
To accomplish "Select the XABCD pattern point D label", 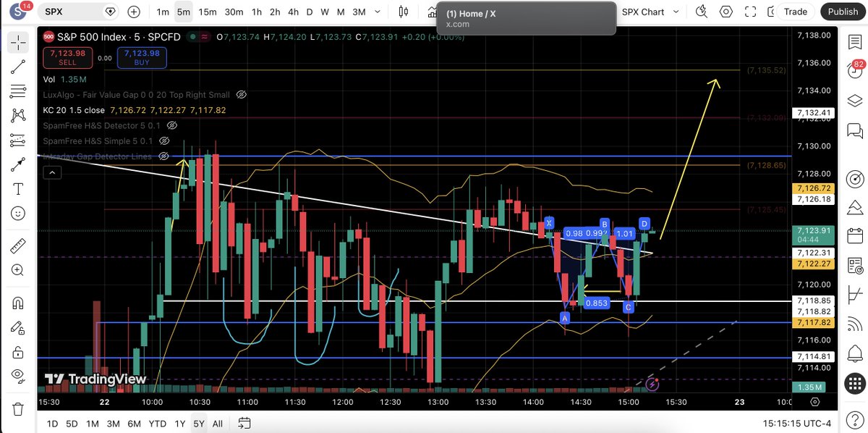I will (644, 222).
